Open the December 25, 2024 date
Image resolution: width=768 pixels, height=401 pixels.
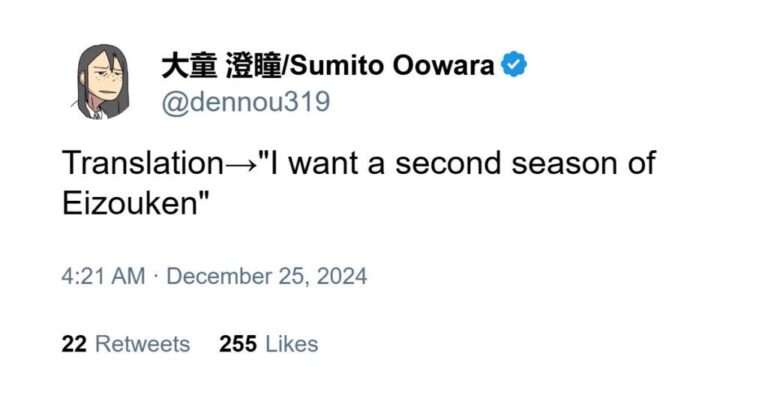(266, 276)
